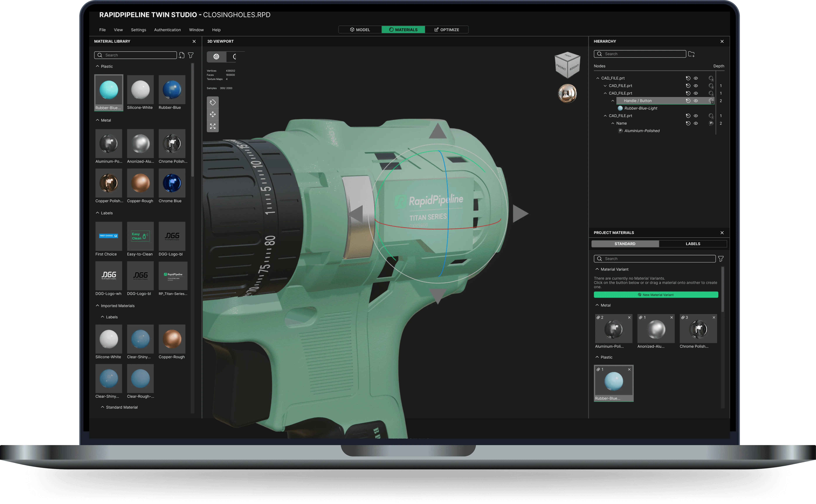The height and width of the screenshot is (504, 816).
Task: Open the View menu
Action: [118, 30]
